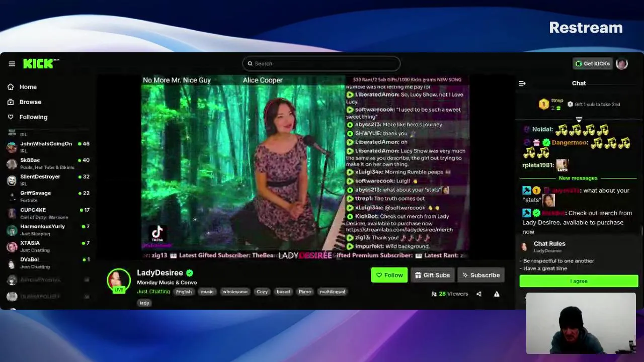
Task: Click the Subscribe button
Action: click(x=481, y=275)
